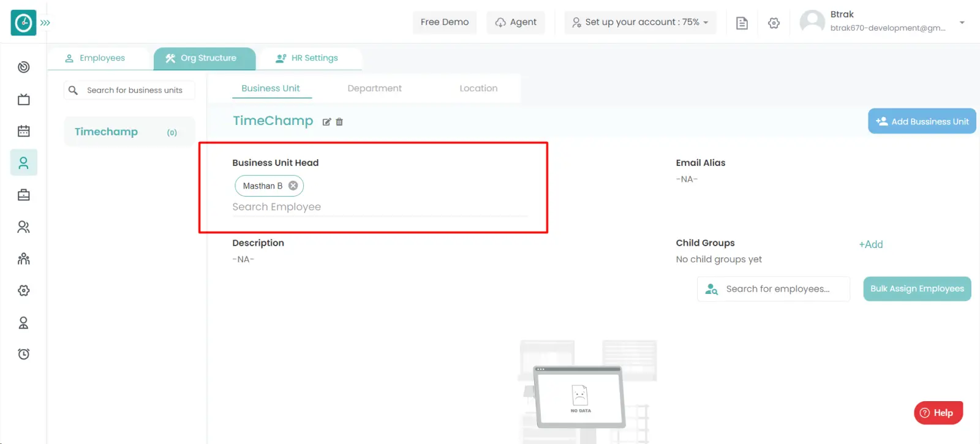Click the Add Bussiness Unit button
This screenshot has width=980, height=444.
[x=922, y=121]
